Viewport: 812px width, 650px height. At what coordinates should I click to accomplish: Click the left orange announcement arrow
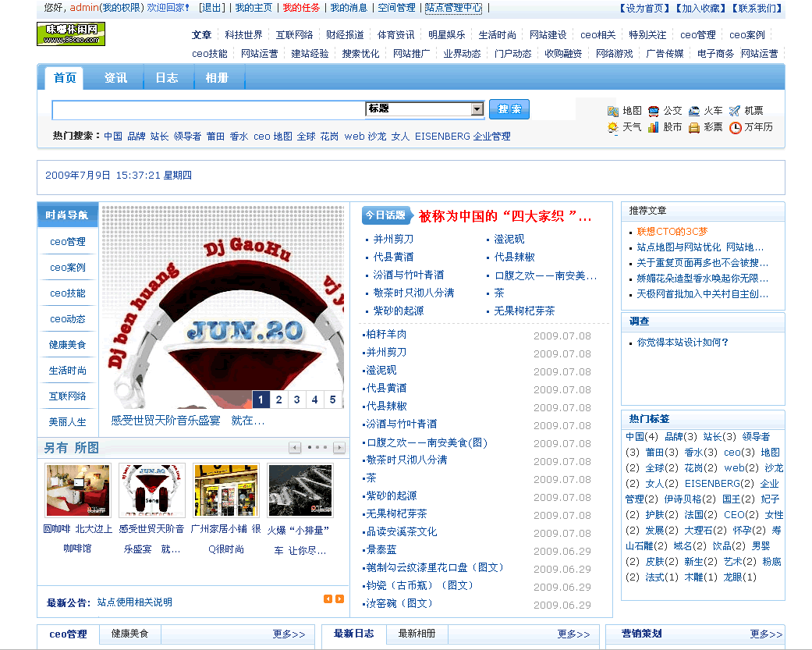[328, 598]
